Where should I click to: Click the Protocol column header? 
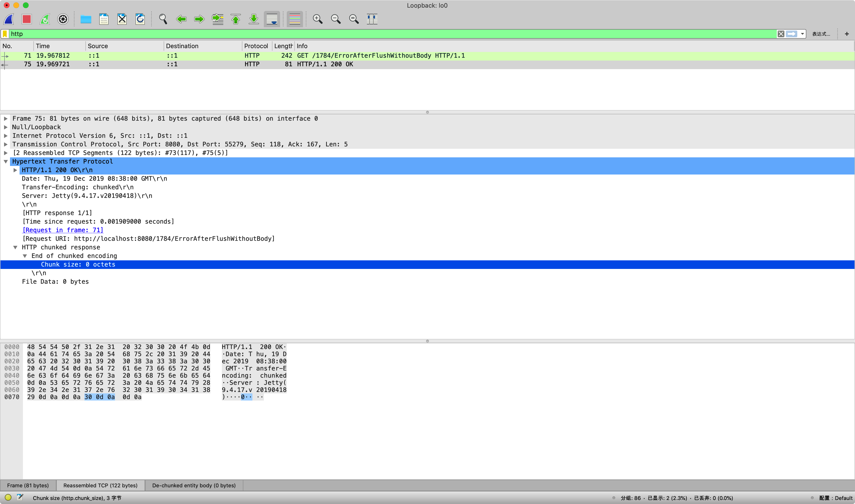click(256, 46)
